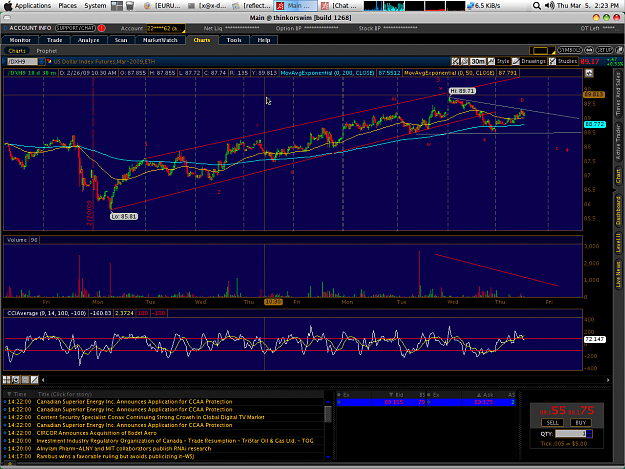Image resolution: width=625 pixels, height=469 pixels.
Task: Select the Charts sub-tab
Action: click(17, 51)
